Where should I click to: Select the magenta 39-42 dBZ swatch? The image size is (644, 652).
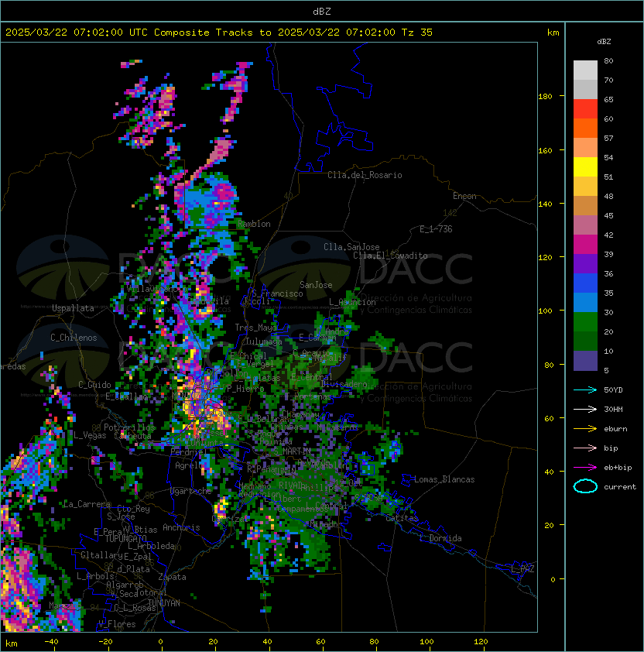[x=585, y=244]
